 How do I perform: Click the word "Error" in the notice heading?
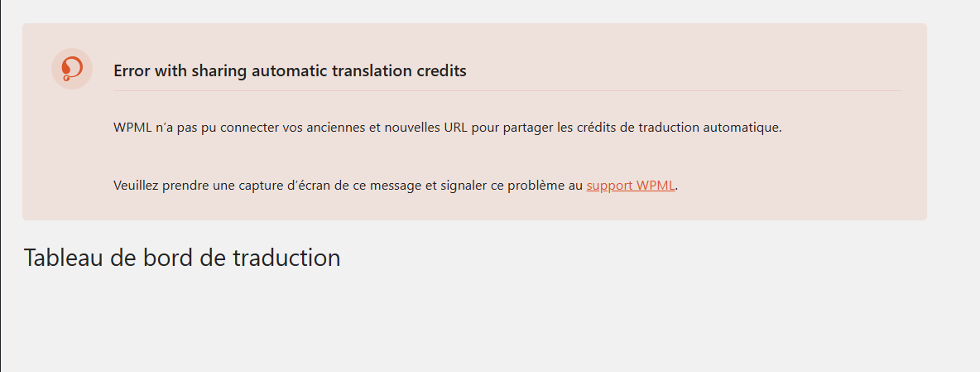click(x=132, y=71)
